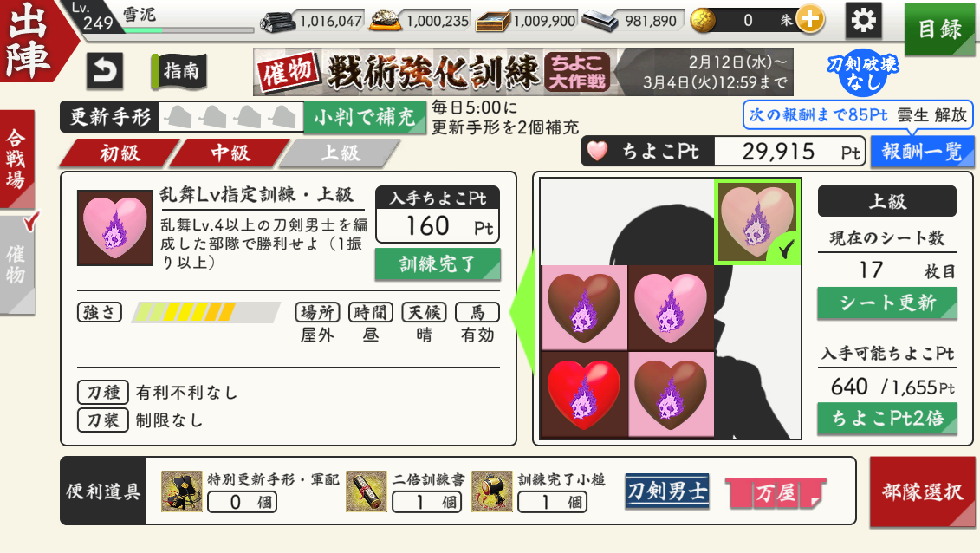980x553 pixels.
Task: Activate the ちよこPt2倍 button
Action: 887,418
